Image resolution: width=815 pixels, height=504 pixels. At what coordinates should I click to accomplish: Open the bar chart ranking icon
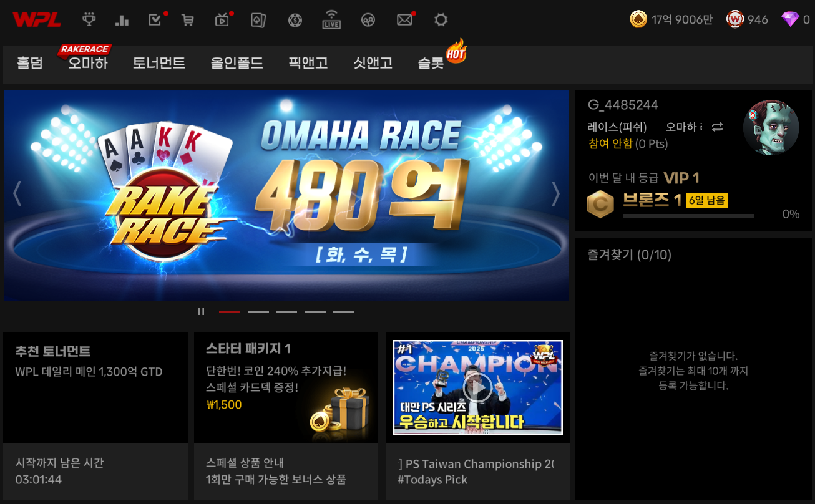pos(122,20)
